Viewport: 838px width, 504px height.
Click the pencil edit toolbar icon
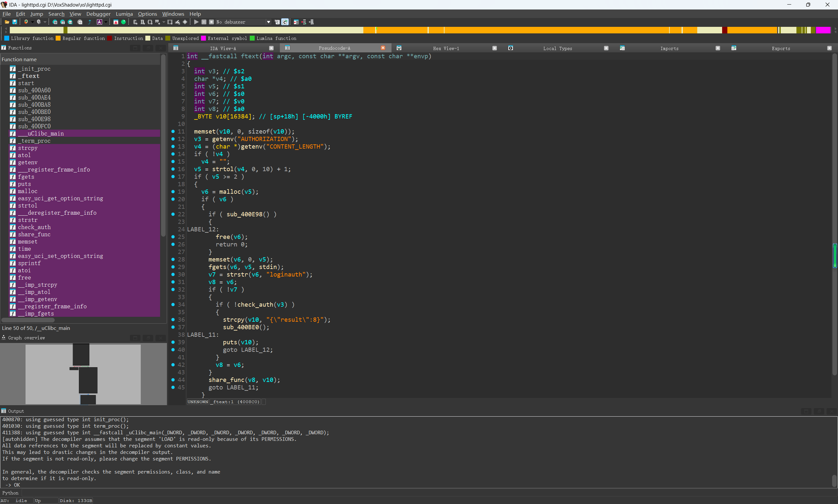(178, 22)
